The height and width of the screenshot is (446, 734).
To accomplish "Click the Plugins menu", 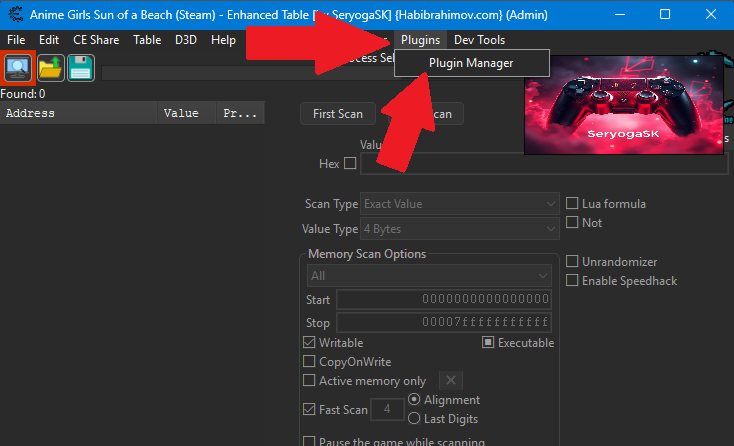I will (x=420, y=40).
